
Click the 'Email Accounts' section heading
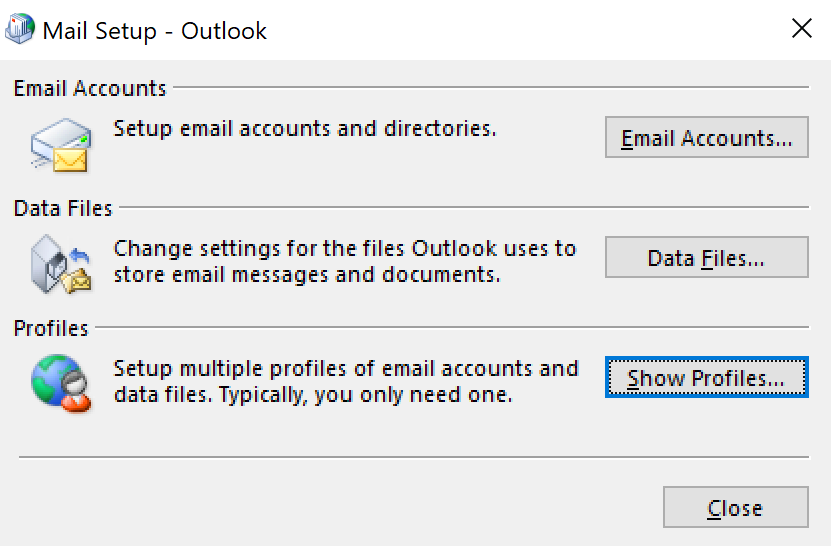point(90,88)
